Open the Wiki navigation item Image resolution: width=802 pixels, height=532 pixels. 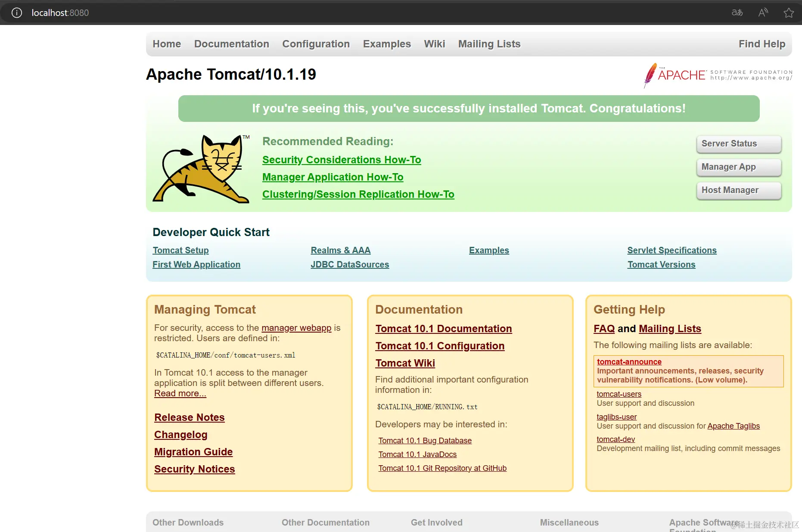click(435, 44)
